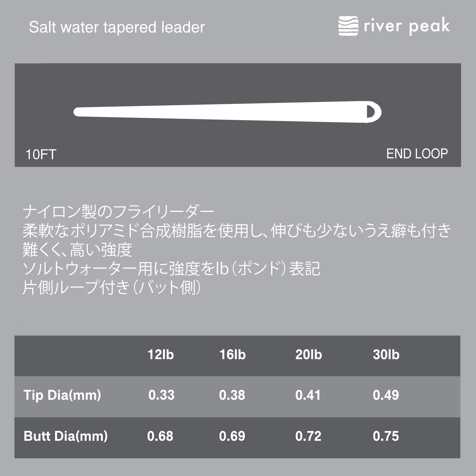Click the 0.41 tip diameter cell
The width and height of the screenshot is (476, 476).
pos(308,395)
